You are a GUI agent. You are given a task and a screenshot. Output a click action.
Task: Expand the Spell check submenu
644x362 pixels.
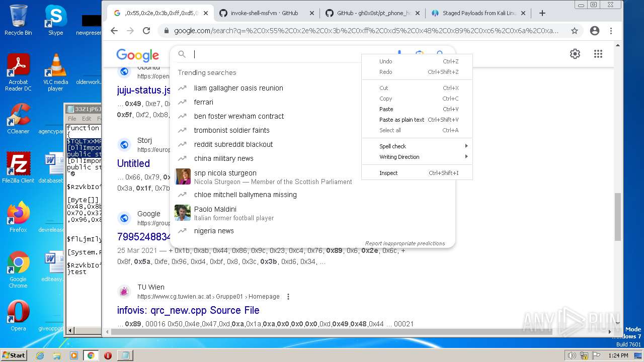(417, 146)
